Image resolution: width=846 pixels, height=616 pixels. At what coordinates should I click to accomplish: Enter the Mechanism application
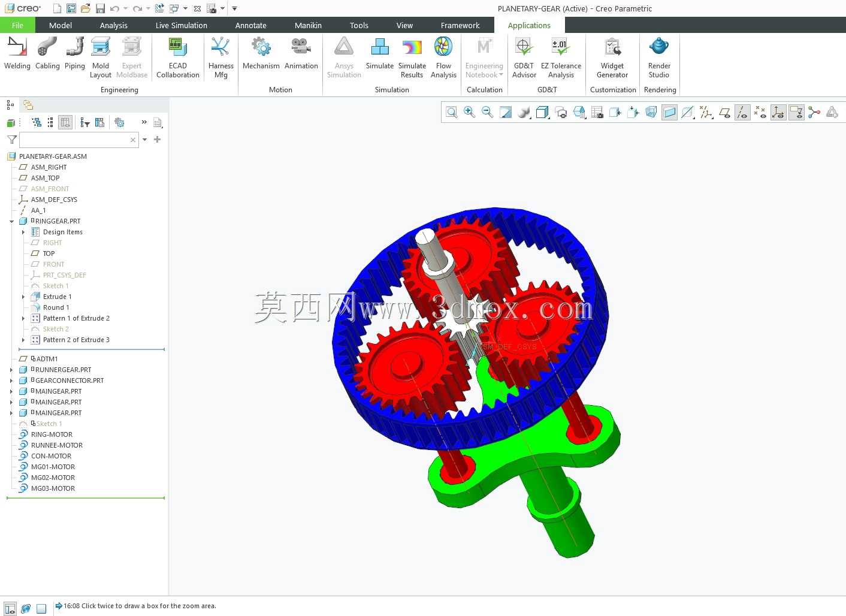coord(261,55)
